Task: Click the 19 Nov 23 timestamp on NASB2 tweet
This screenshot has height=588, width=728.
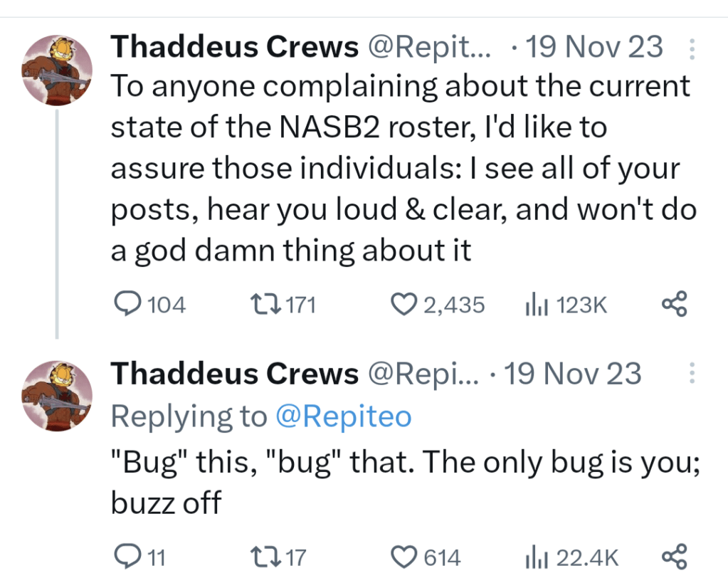Action: pyautogui.click(x=594, y=48)
